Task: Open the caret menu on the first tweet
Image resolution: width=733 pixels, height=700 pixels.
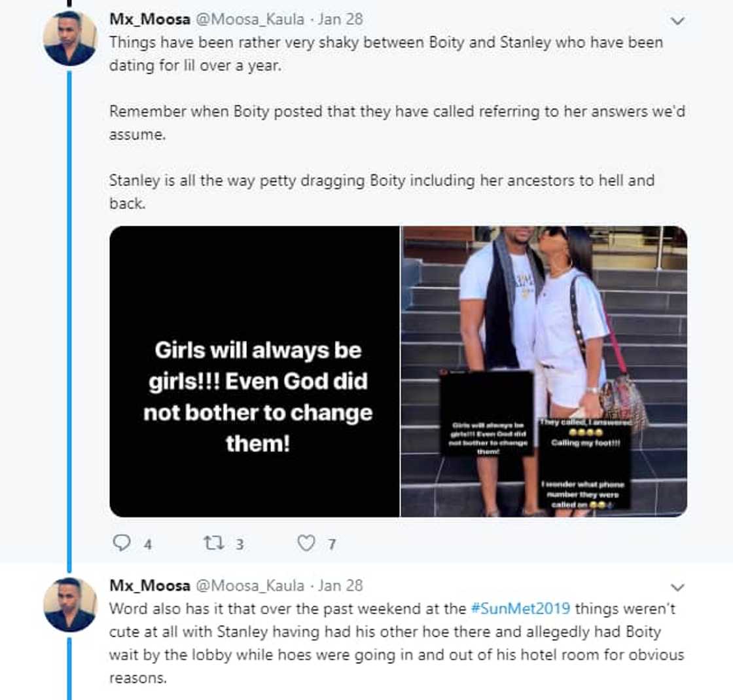Action: tap(677, 21)
